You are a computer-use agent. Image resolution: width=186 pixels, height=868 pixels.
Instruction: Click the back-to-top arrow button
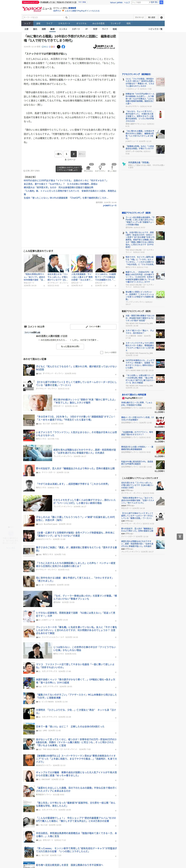pyautogui.click(x=180, y=537)
